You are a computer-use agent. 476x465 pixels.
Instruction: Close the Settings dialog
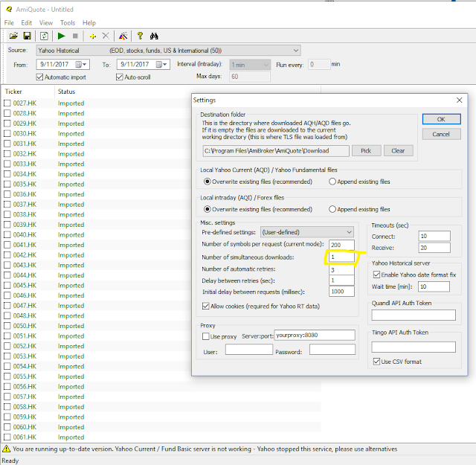[460, 100]
